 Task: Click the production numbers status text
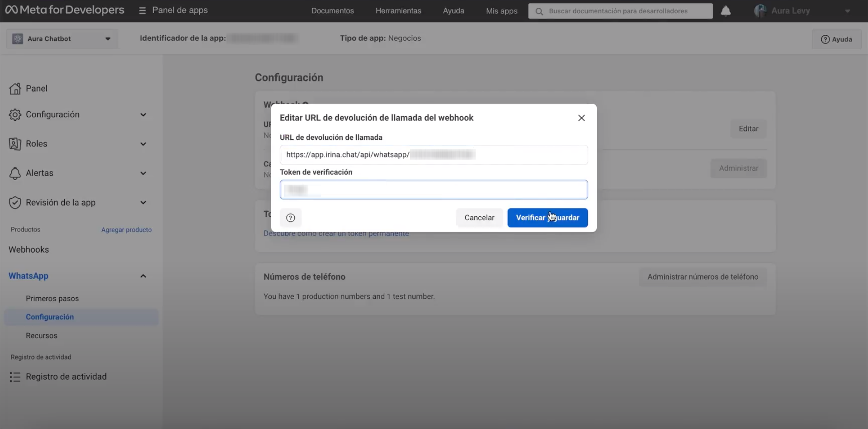(349, 297)
